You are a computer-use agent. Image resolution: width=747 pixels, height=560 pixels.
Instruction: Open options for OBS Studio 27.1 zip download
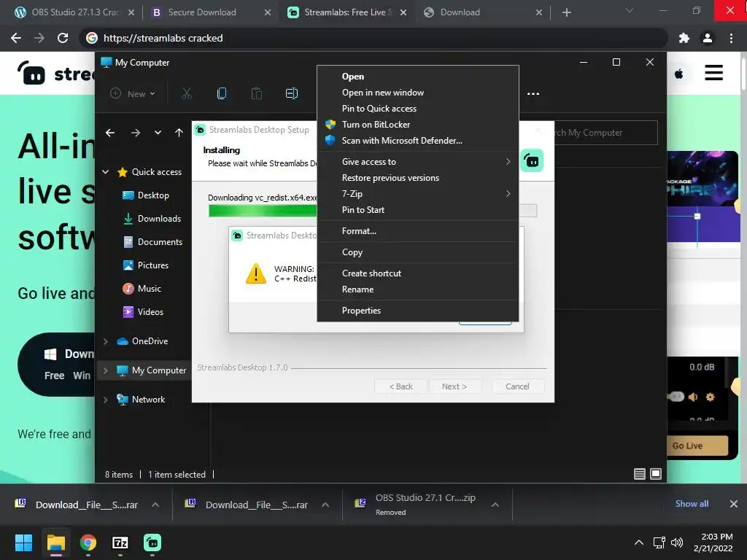tap(495, 505)
